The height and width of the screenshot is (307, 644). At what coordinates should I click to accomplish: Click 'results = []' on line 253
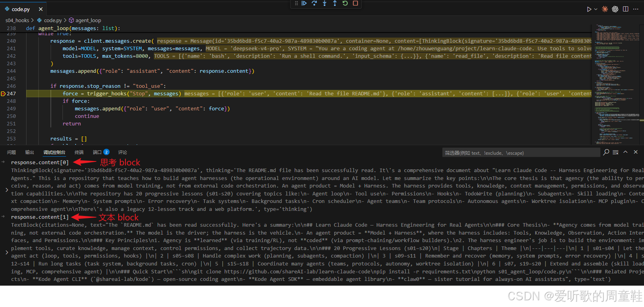[x=68, y=139]
